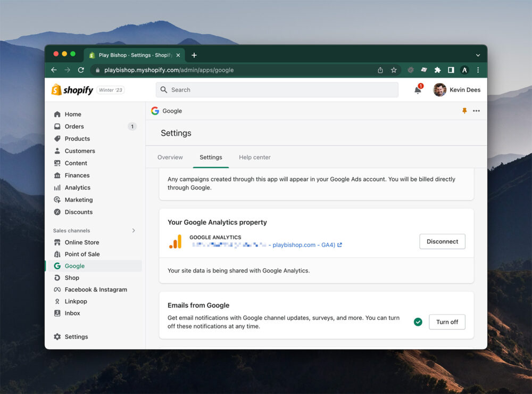Click the Shopify logo
532x394 pixels.
pyautogui.click(x=72, y=90)
